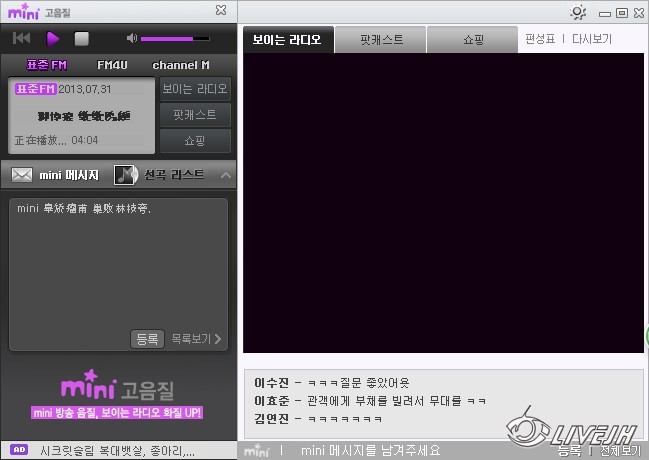The image size is (649, 460).
Task: Open the 시크릿슬림 advertisement text
Action: (118, 450)
